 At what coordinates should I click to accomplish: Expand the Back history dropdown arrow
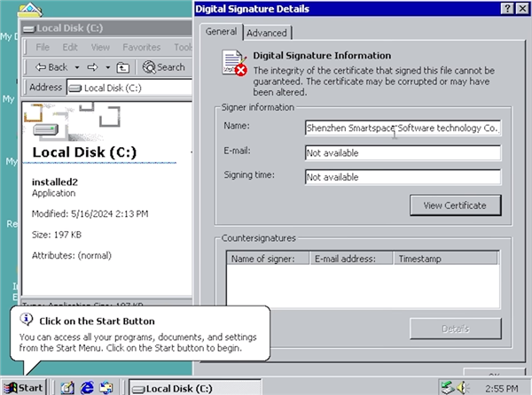(76, 67)
